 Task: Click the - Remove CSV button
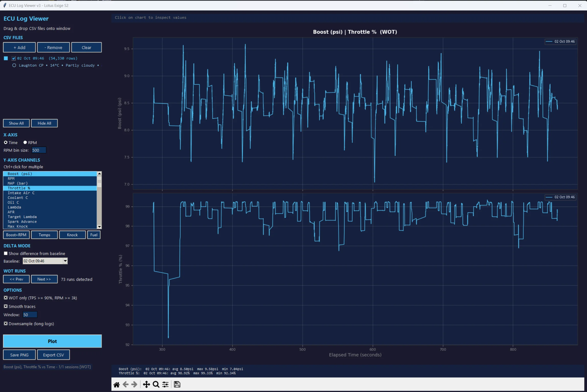(x=53, y=47)
